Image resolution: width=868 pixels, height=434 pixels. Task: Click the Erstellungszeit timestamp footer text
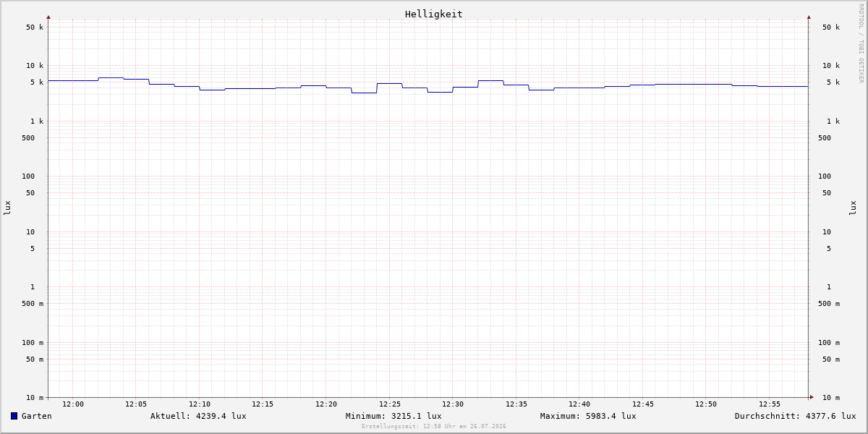coord(434,427)
